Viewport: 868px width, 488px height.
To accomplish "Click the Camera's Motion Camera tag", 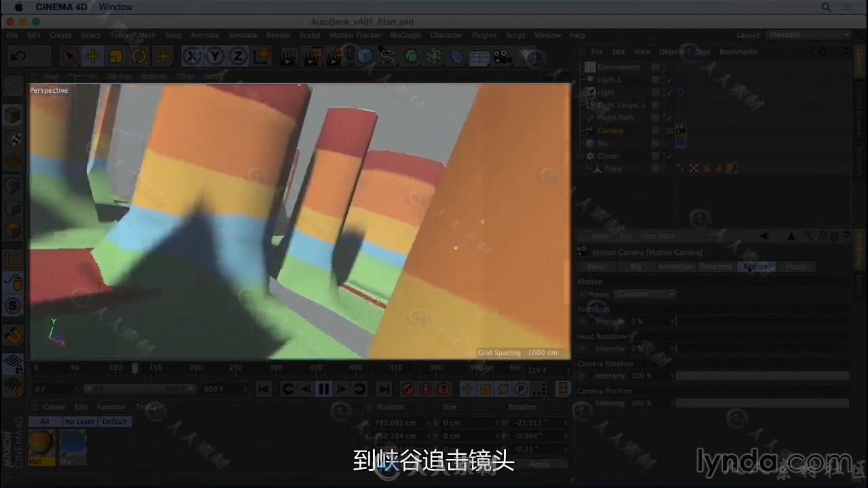I will [x=681, y=130].
